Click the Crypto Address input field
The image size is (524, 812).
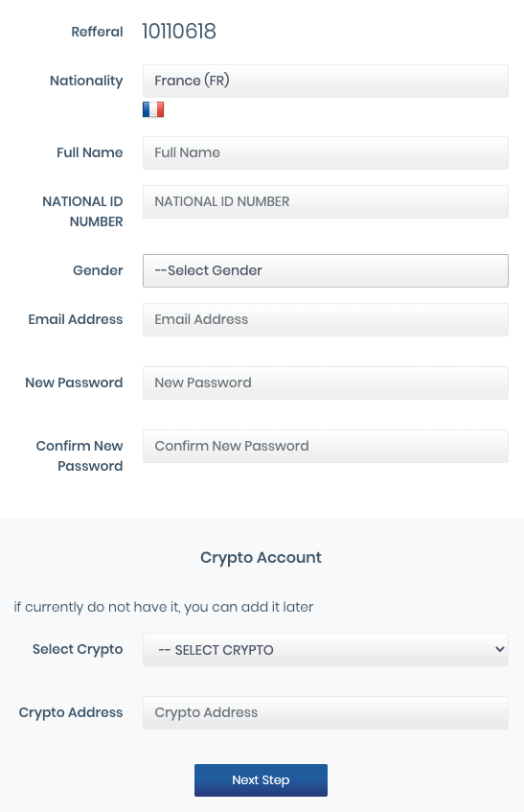(x=326, y=712)
